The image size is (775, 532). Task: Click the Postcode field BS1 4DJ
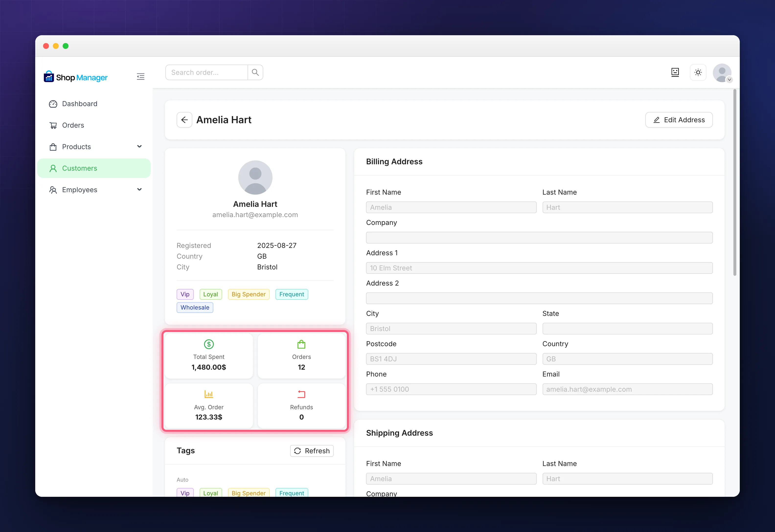click(451, 359)
